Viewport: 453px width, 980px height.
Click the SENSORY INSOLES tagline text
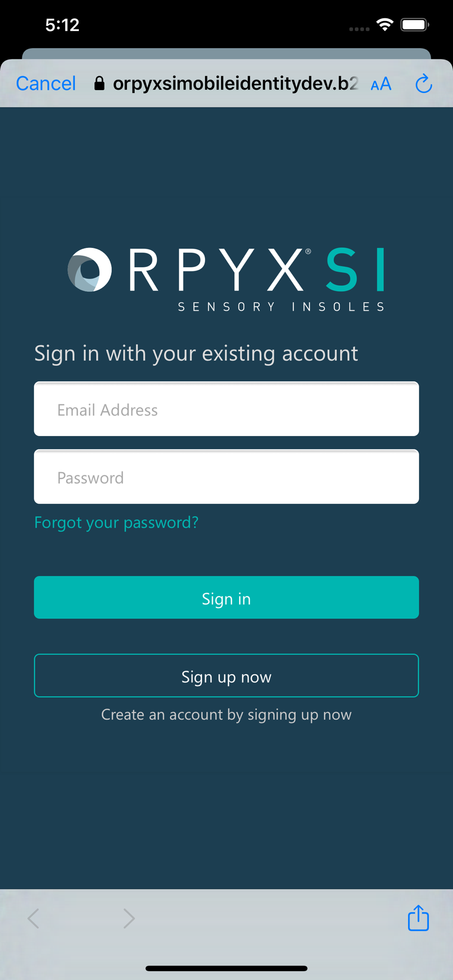(281, 307)
